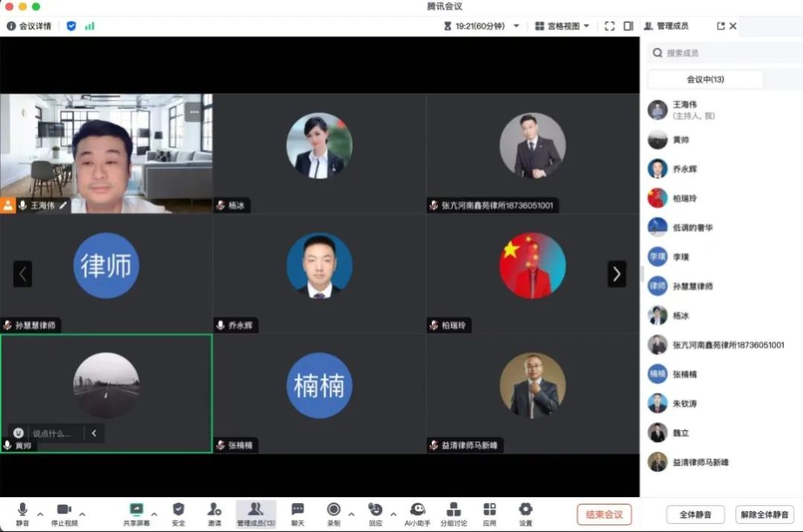Expand the meeting timer 19:21 dropdown
This screenshot has height=532, width=803.
pos(517,26)
